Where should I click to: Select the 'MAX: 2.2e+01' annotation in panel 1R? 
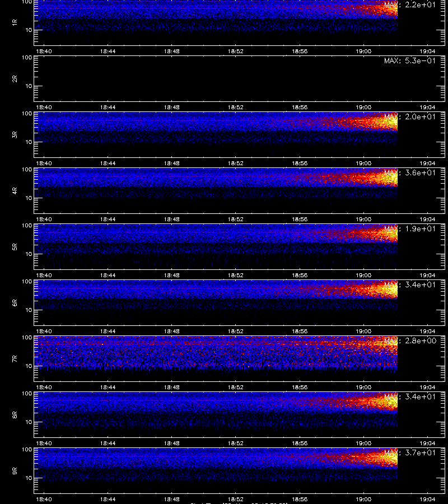click(x=410, y=5)
